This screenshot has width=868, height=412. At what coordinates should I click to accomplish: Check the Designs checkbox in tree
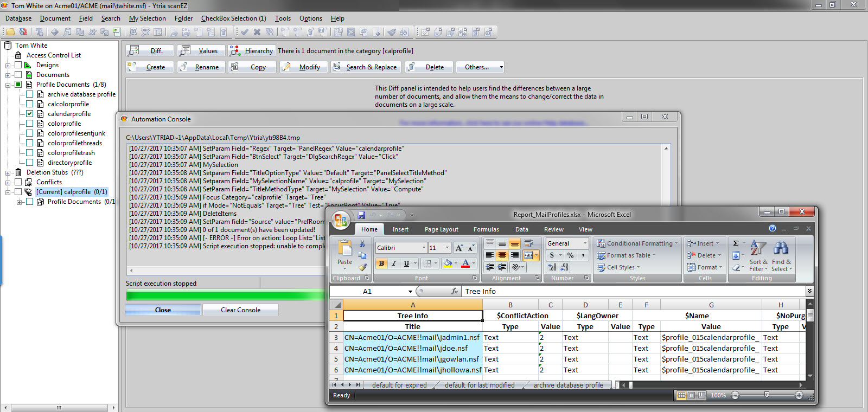pyautogui.click(x=18, y=65)
